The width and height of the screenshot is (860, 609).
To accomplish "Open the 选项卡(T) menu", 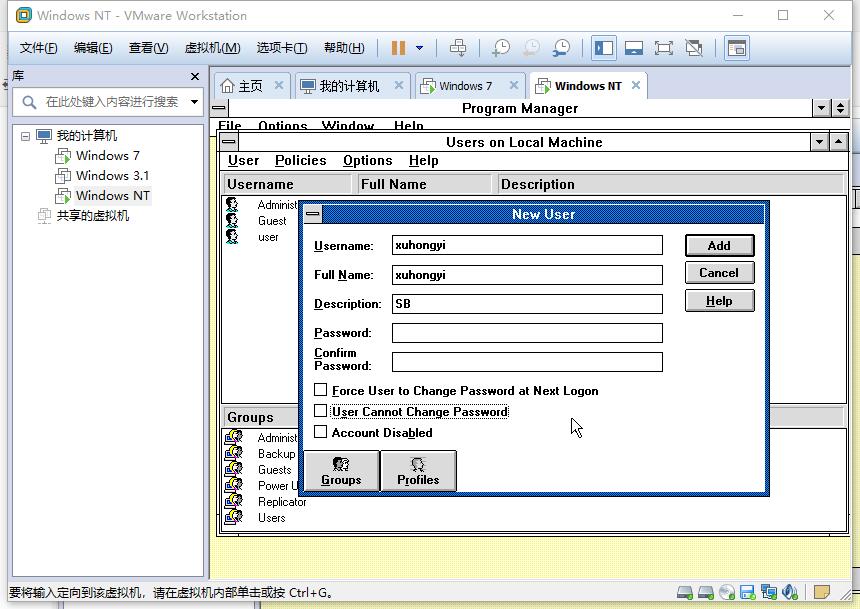I will pyautogui.click(x=282, y=48).
